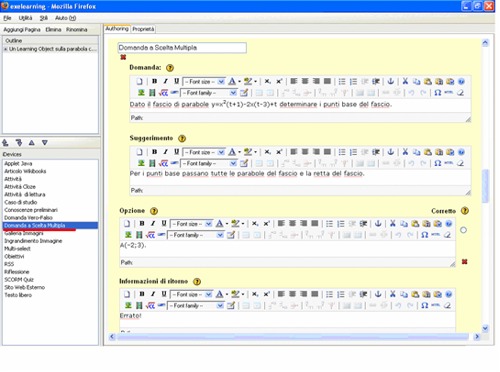
Task: Click the anchor icon in Domanda toolbar
Action: coord(390,81)
